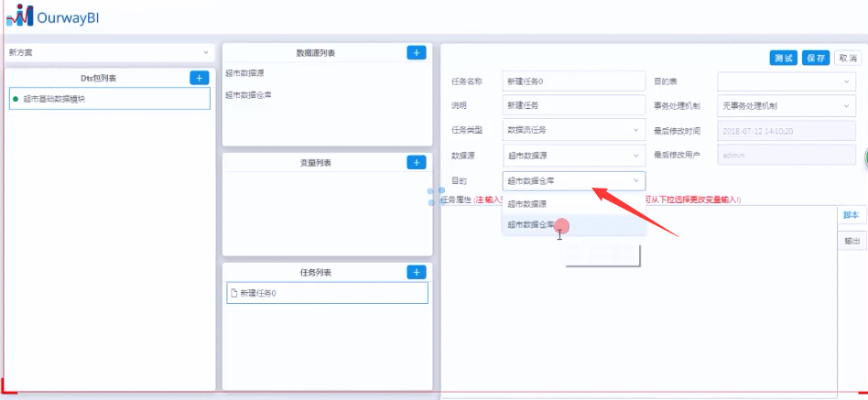Add a new task to 任务列表
868x400 pixels.
click(417, 272)
